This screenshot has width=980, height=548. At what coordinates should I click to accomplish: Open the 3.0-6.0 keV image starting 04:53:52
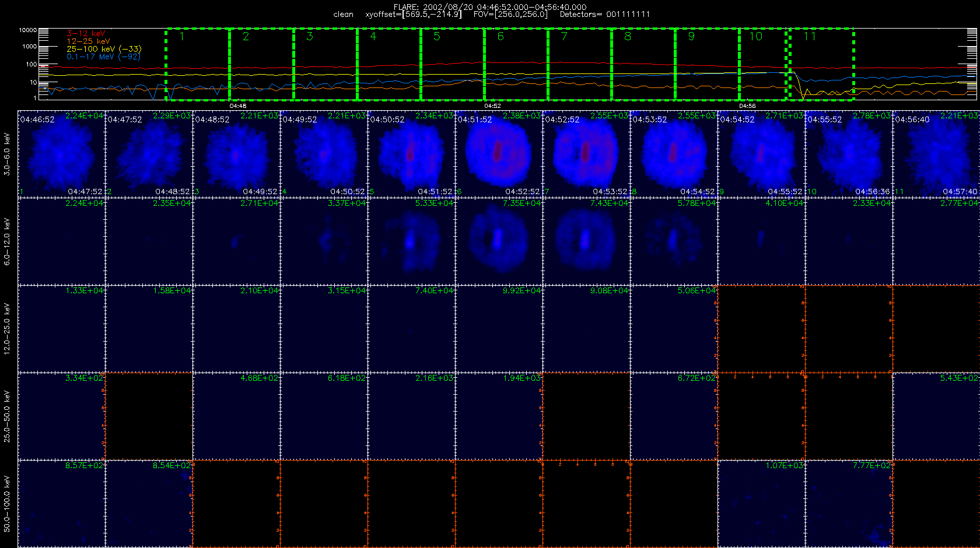[674, 154]
